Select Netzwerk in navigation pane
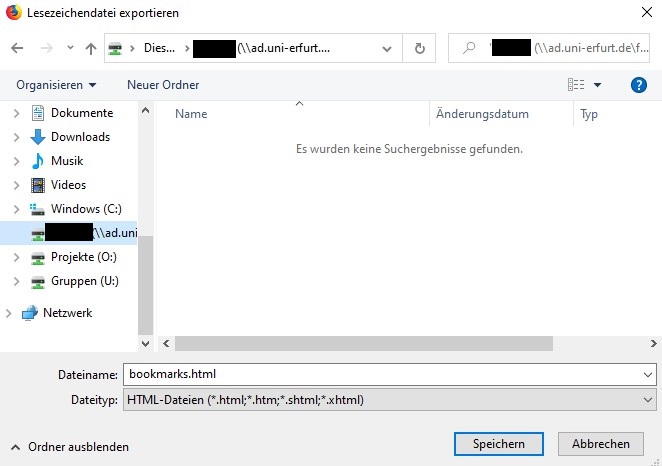Viewport: 662px width, 466px height. click(67, 313)
